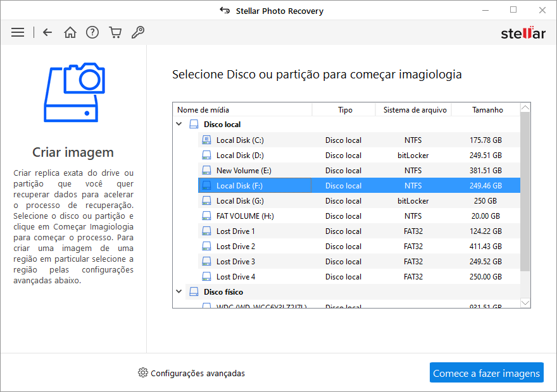The height and width of the screenshot is (392, 557).
Task: Collapse the Disco físico group
Action: point(179,291)
